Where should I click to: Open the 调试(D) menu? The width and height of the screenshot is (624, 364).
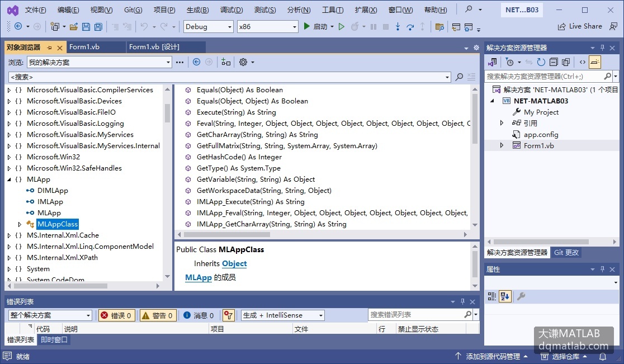[231, 10]
